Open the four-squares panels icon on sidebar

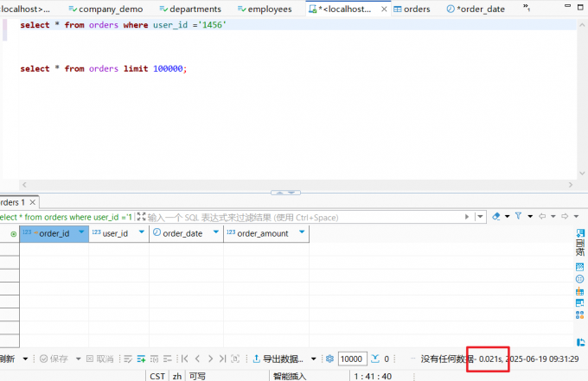(579, 315)
